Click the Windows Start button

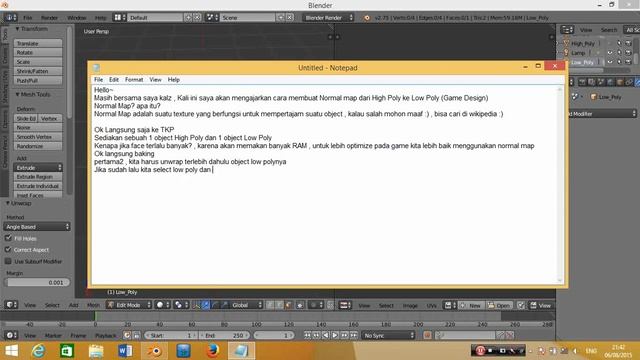tap(11, 351)
